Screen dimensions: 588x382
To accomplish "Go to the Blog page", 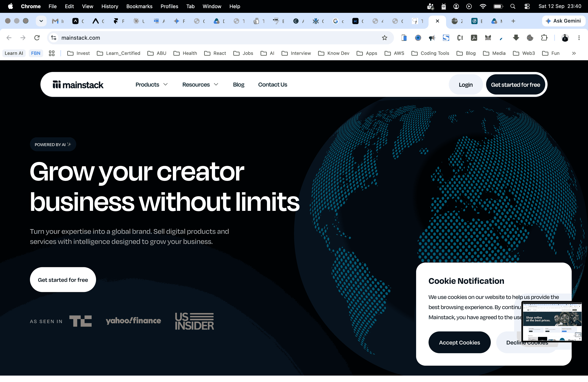I will point(238,84).
